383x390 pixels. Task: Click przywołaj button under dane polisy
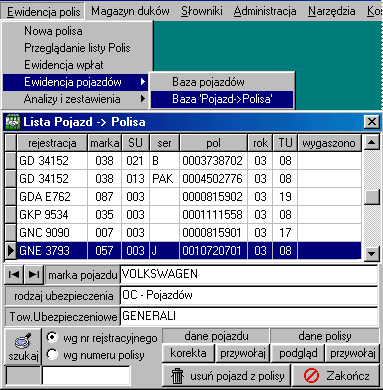[x=352, y=353]
